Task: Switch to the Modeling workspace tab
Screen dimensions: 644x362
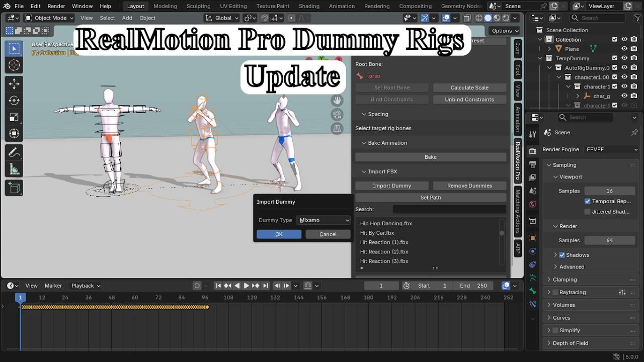Action: pos(165,6)
